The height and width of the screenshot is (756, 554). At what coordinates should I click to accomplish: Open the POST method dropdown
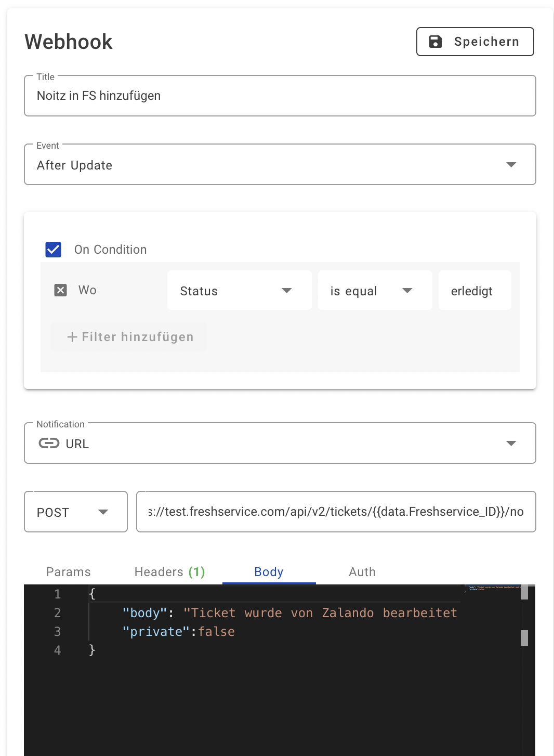tap(75, 512)
